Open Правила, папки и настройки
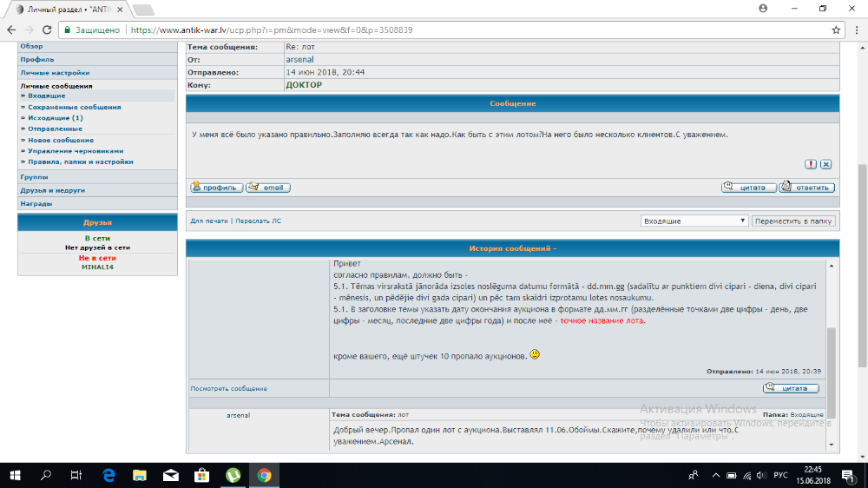This screenshot has width=868, height=488. point(81,162)
